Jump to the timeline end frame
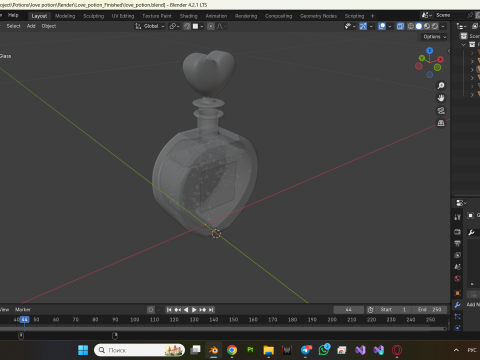 point(211,310)
